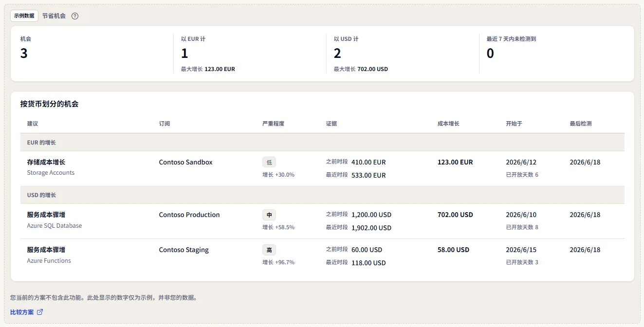644x327 pixels.
Task: Click the 1,902.00 USD recent period value
Action: coord(371,228)
